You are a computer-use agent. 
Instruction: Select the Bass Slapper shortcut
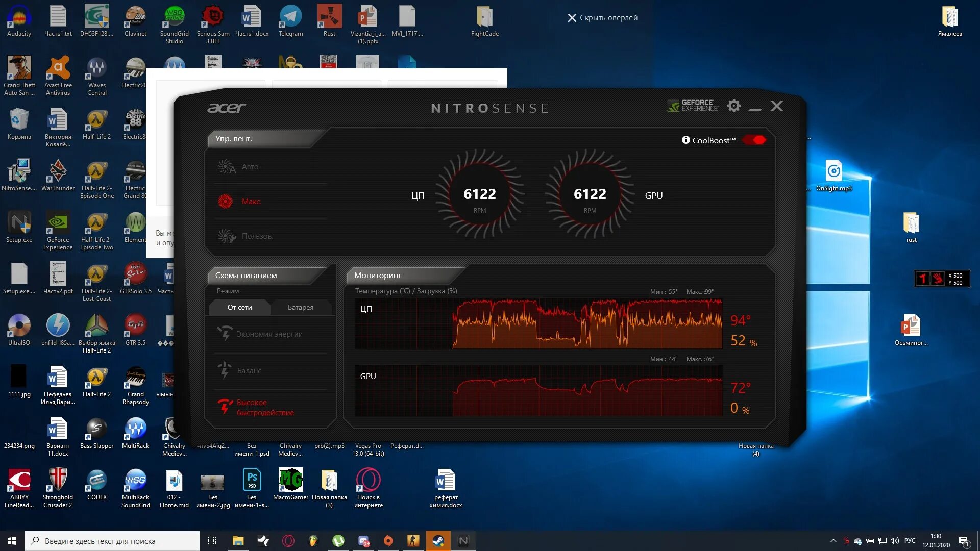(x=96, y=434)
